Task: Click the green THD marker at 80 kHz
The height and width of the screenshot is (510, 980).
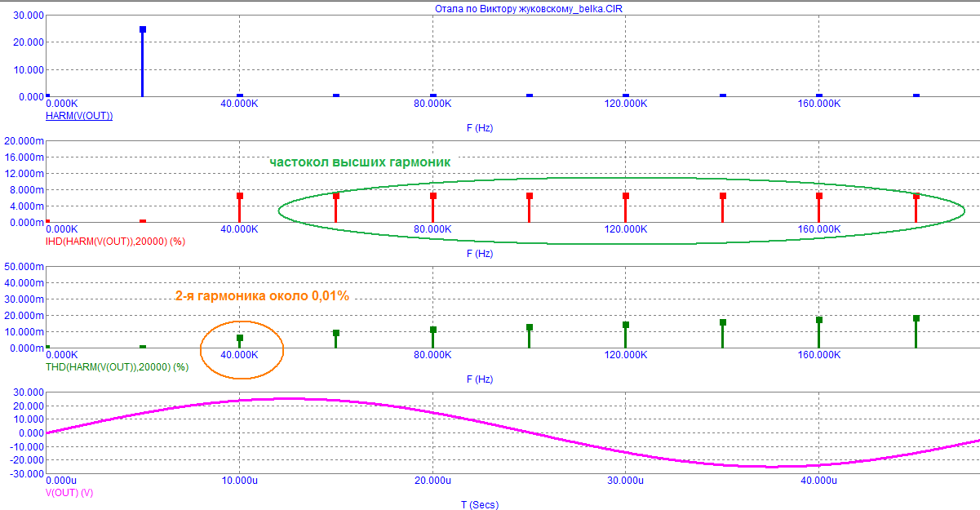Action: tap(433, 330)
